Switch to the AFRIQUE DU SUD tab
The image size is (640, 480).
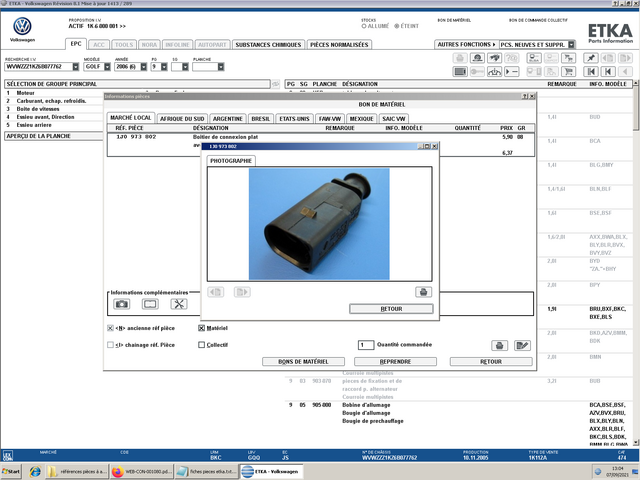182,119
